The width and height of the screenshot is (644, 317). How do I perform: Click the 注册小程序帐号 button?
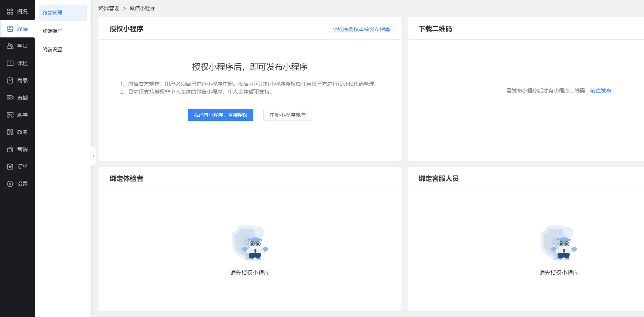tap(288, 115)
